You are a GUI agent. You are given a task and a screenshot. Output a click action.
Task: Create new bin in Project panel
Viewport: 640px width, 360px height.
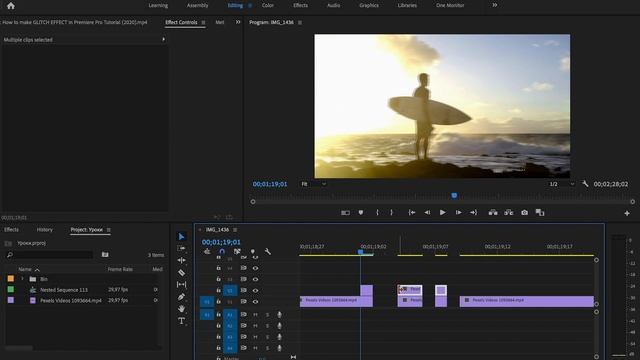[105, 254]
